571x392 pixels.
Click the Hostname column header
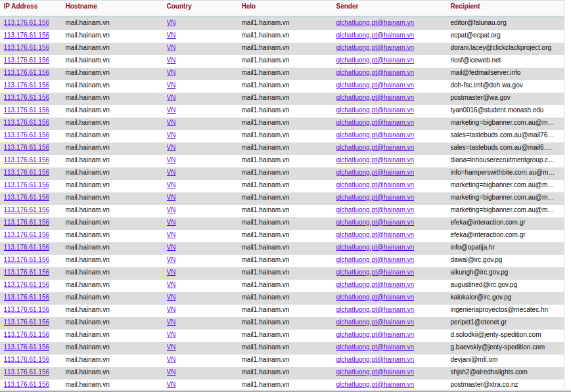[x=81, y=6]
